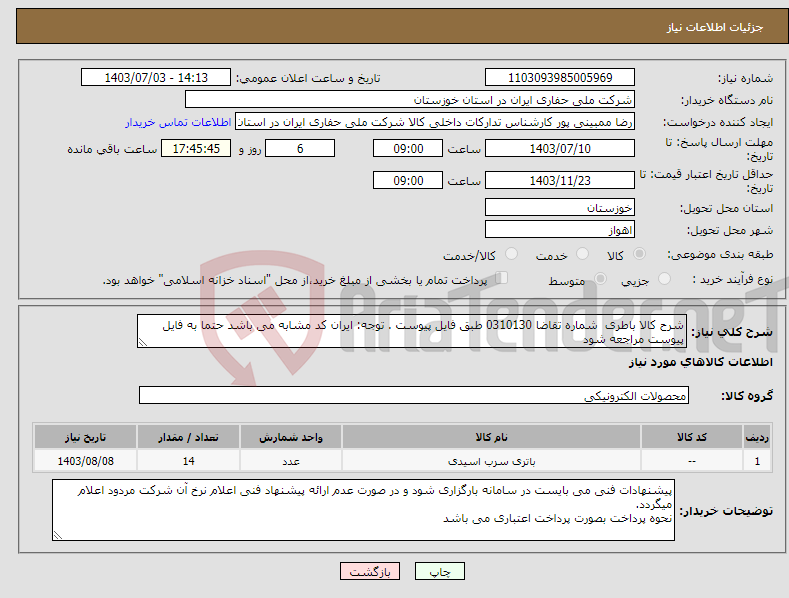Click the شماره نیاز field 1103093985005969
Viewport: 789px width, 598px height.
pyautogui.click(x=560, y=78)
